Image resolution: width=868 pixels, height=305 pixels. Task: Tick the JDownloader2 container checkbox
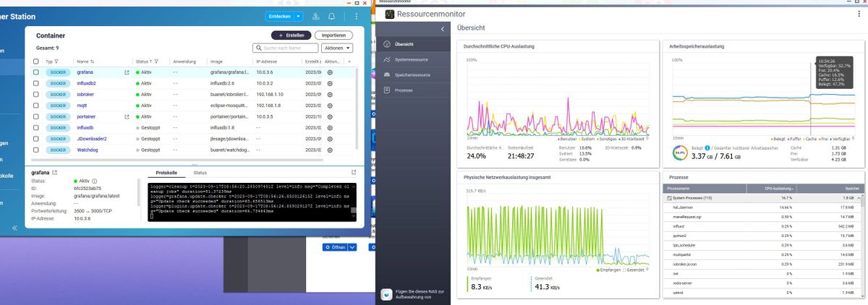[35, 139]
